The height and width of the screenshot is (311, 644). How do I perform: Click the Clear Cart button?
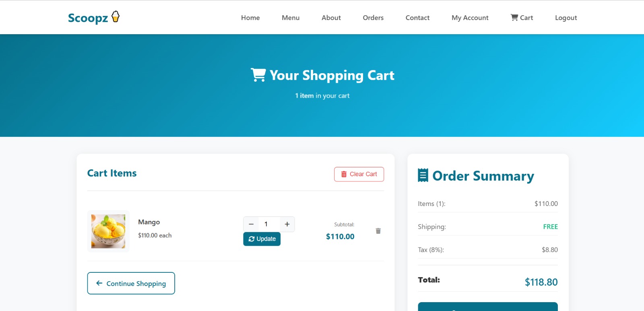click(359, 174)
